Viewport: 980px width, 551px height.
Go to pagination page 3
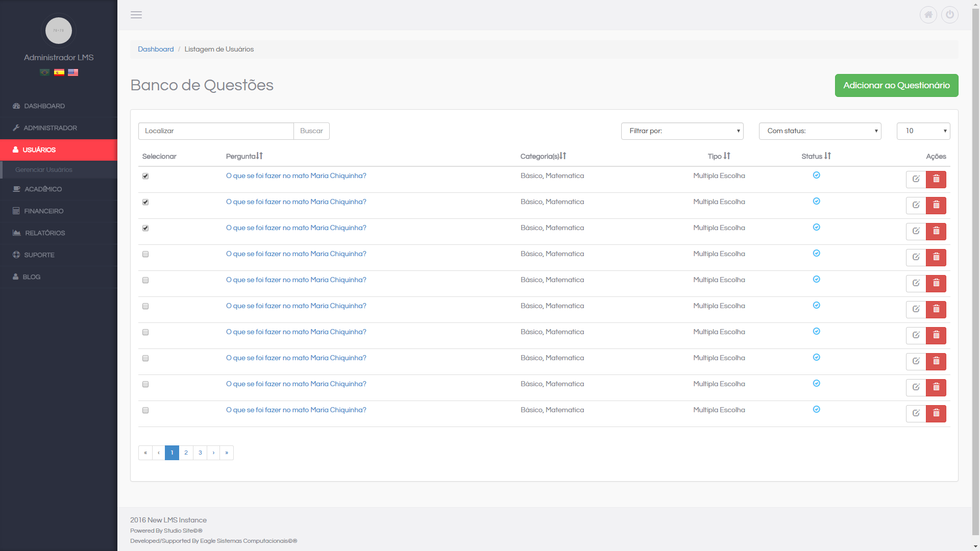(200, 453)
